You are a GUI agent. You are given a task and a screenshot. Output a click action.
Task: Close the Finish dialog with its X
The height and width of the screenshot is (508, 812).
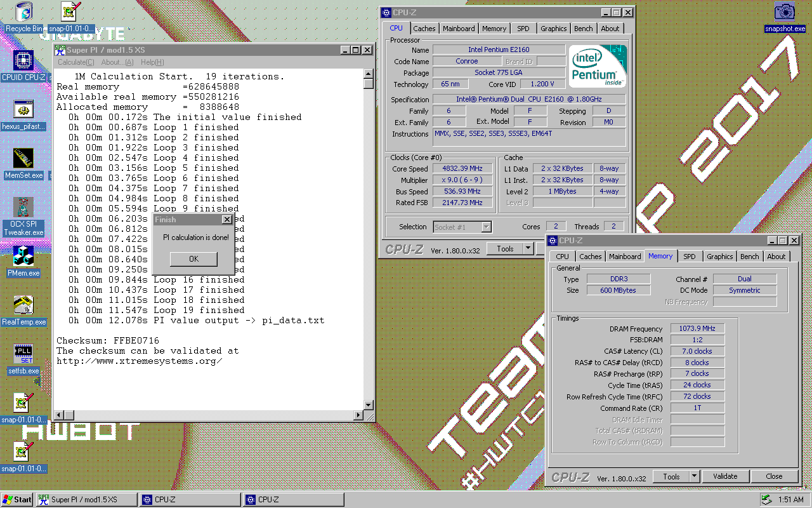click(x=226, y=220)
